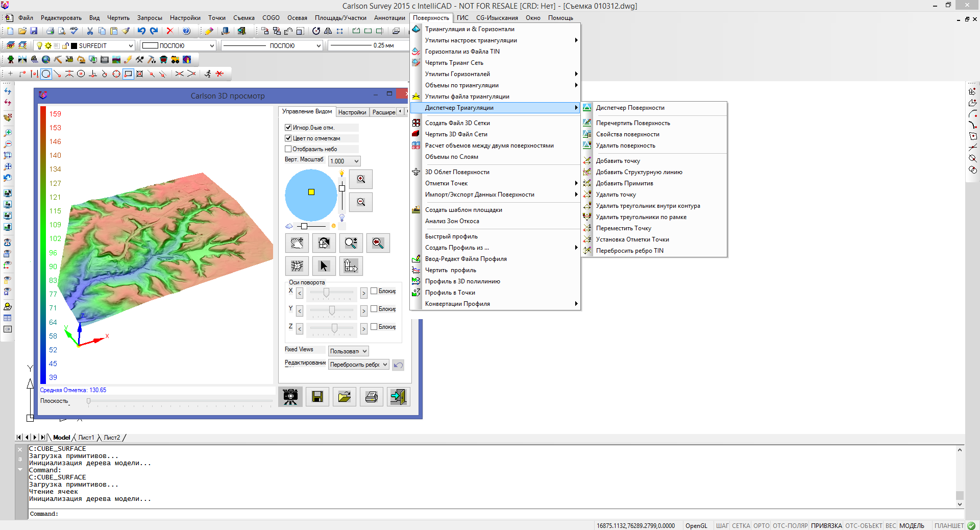Check the X axis Блокир checkbox
Image resolution: width=980 pixels, height=530 pixels.
pos(374,291)
